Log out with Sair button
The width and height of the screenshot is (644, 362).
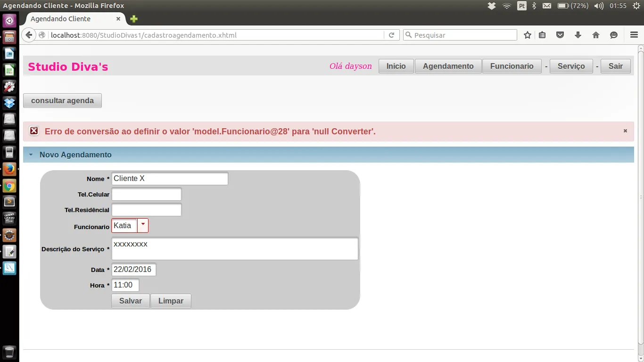click(616, 66)
